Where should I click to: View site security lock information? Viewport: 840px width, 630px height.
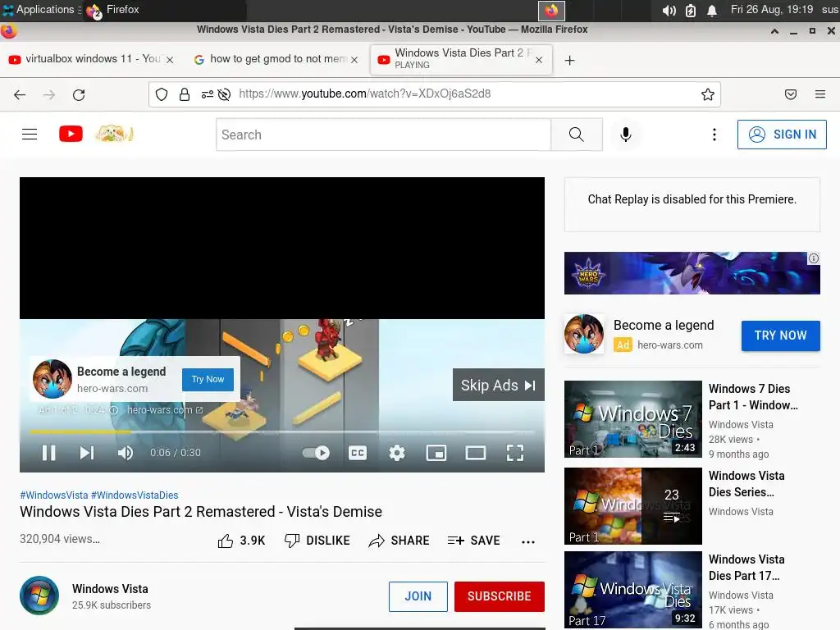pos(185,95)
